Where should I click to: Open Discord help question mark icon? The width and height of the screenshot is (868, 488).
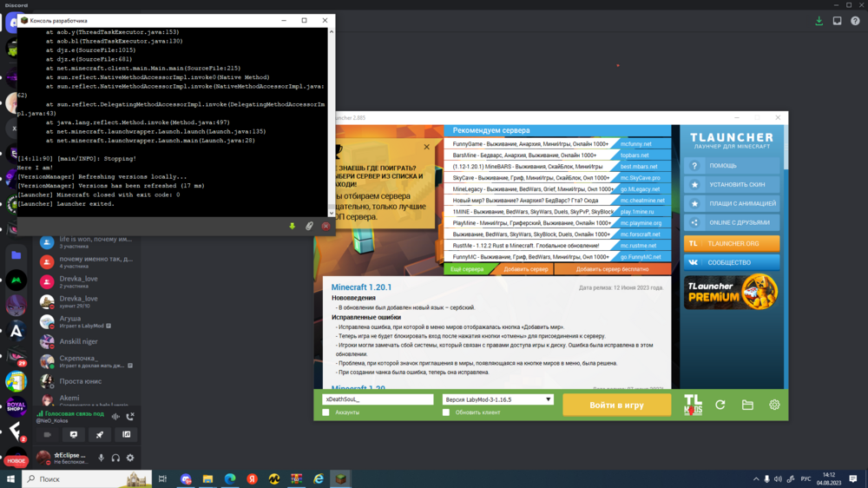855,21
